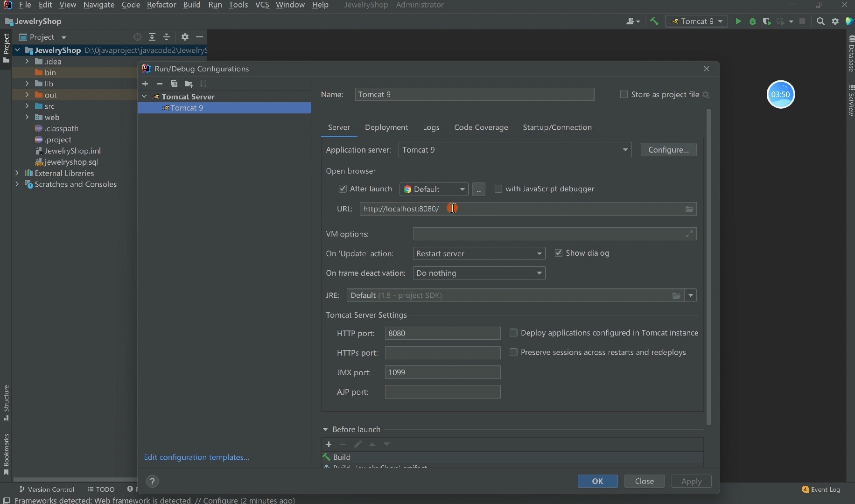Click the Close button in dialog footer

pyautogui.click(x=645, y=481)
